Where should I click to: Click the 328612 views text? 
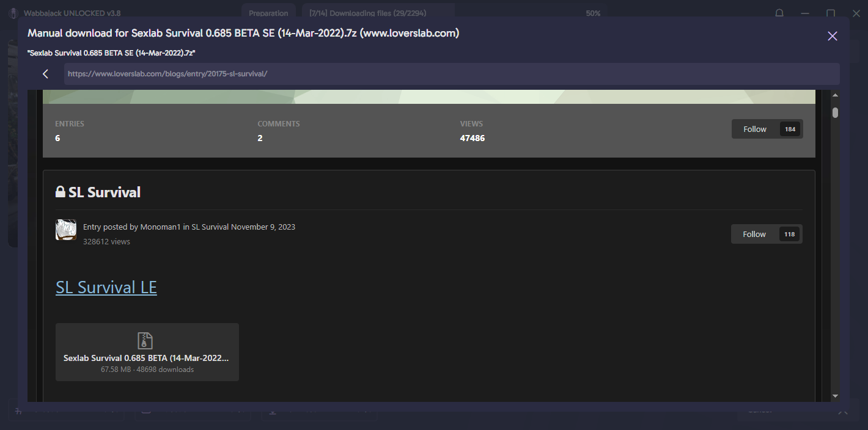point(106,241)
